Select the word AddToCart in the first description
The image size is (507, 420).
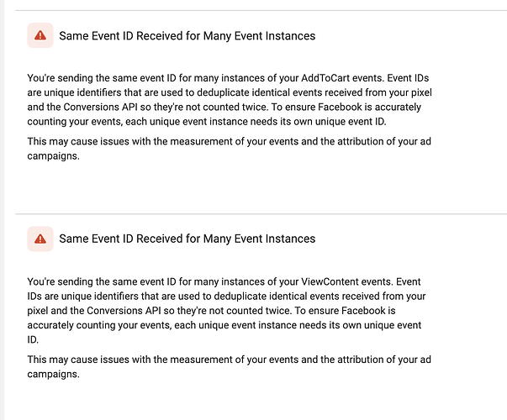pos(325,78)
